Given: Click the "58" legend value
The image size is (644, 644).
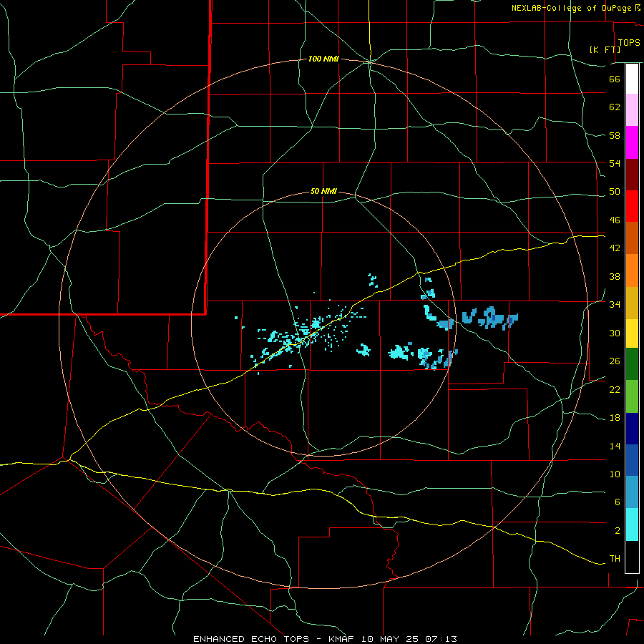Looking at the screenshot, I should click(615, 135).
